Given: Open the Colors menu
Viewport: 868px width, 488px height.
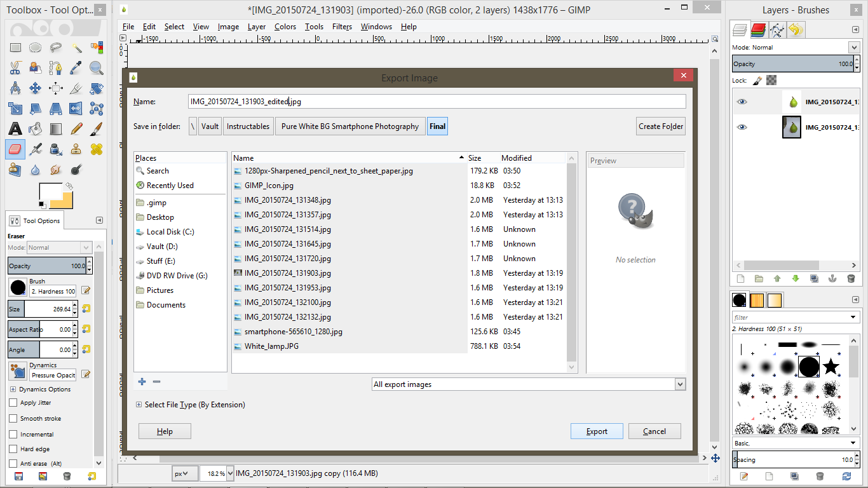Looking at the screenshot, I should coord(285,27).
